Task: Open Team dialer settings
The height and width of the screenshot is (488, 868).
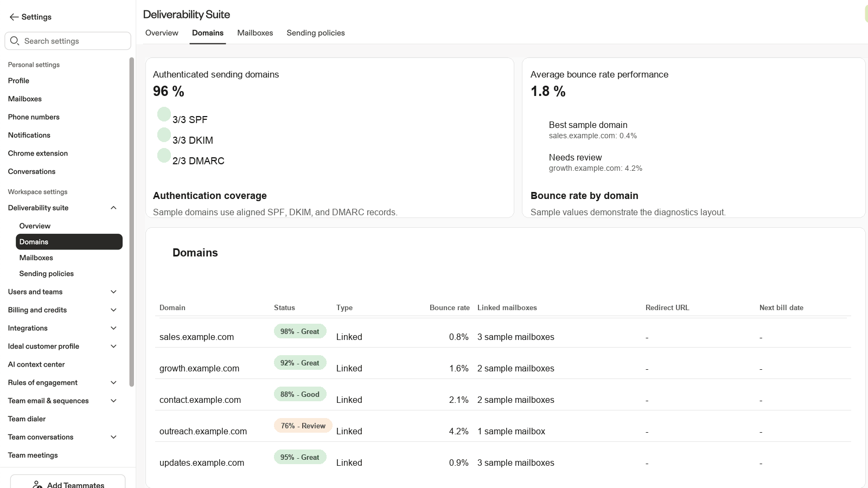Action: (27, 419)
